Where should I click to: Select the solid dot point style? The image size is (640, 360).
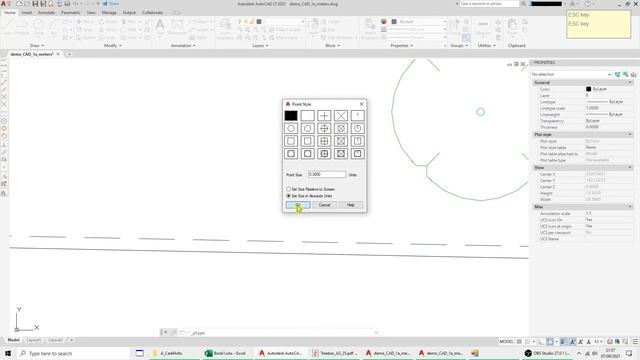tap(291, 116)
